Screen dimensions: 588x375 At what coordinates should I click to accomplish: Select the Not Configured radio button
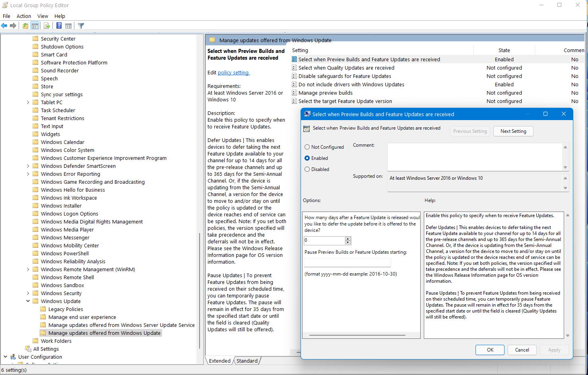307,147
